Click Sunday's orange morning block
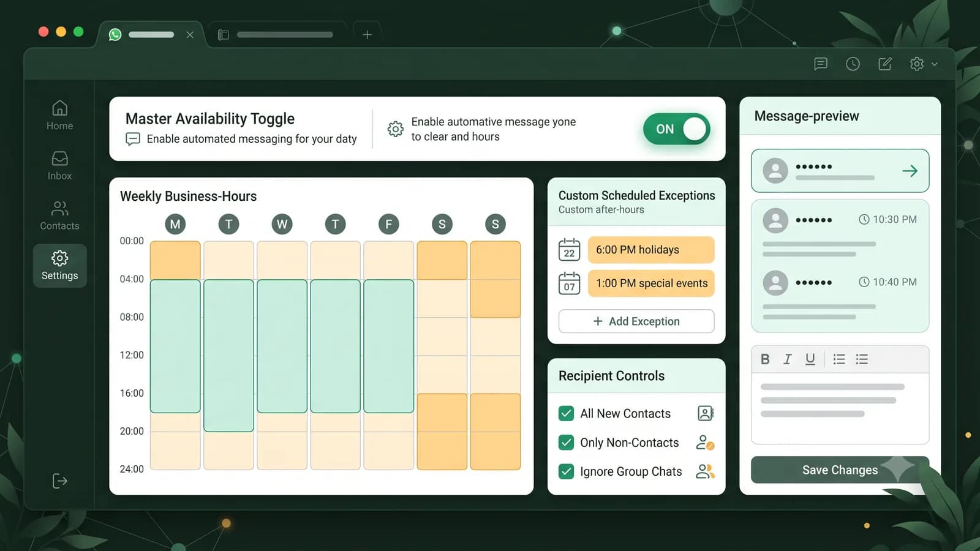The height and width of the screenshot is (551, 980). tap(495, 279)
